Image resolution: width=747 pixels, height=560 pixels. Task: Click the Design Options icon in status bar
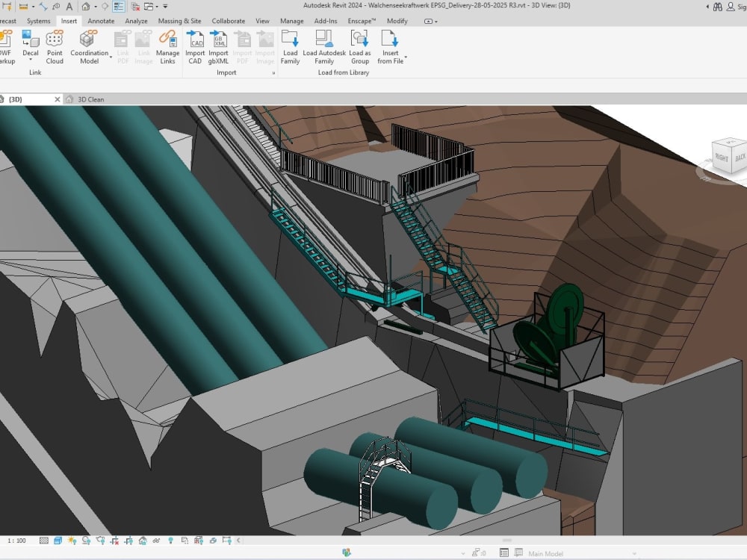tap(503, 553)
